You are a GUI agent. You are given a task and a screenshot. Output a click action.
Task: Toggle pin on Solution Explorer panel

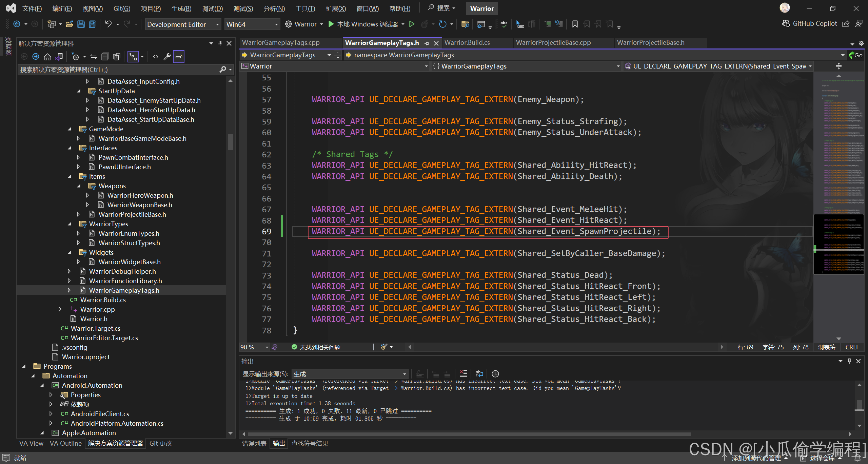[x=220, y=43]
